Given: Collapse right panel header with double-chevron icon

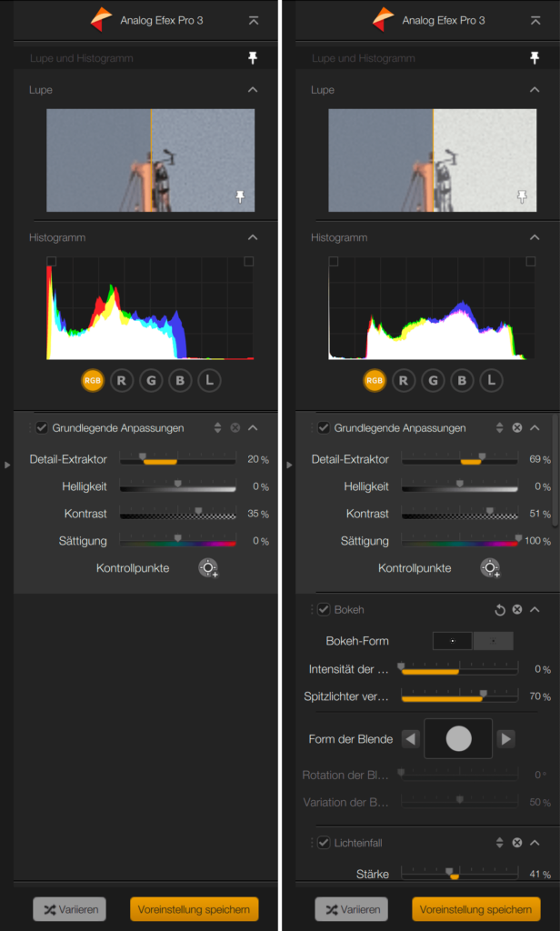Looking at the screenshot, I should pos(535,20).
